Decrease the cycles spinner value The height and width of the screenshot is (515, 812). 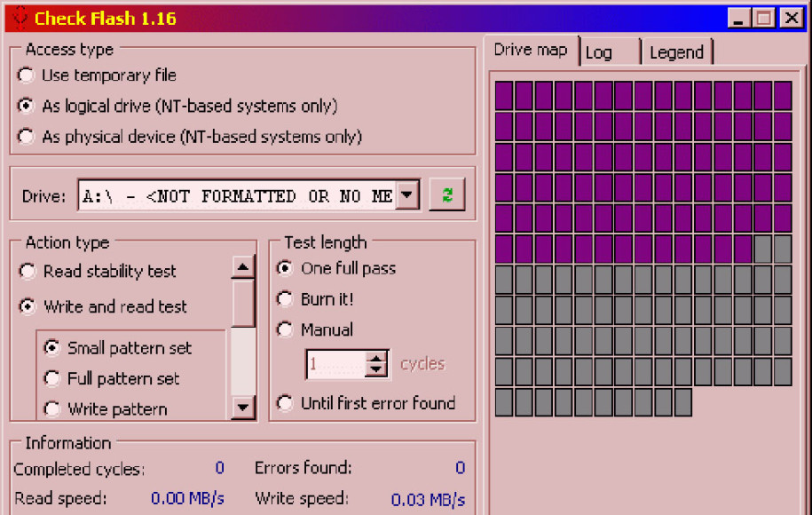(376, 370)
